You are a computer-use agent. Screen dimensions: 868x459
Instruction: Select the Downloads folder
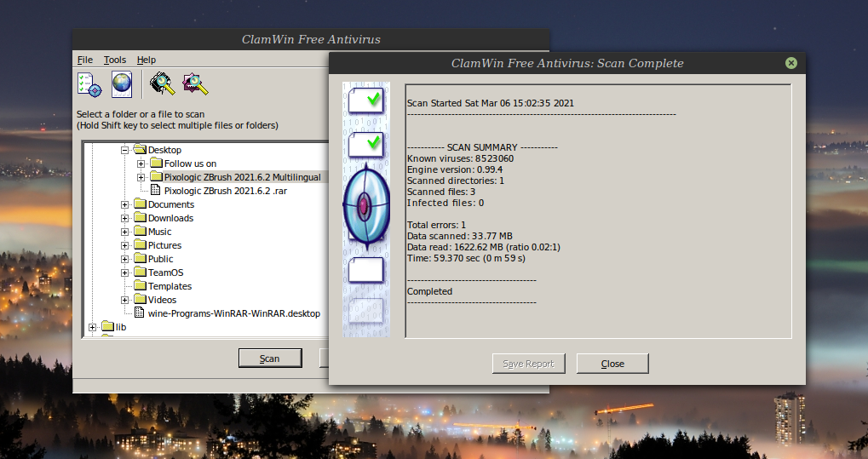(x=170, y=218)
